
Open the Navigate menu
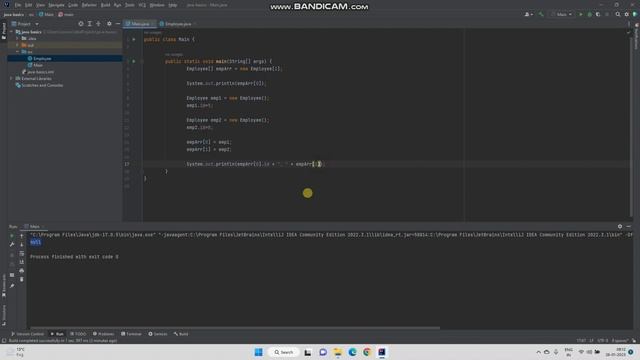56,5
